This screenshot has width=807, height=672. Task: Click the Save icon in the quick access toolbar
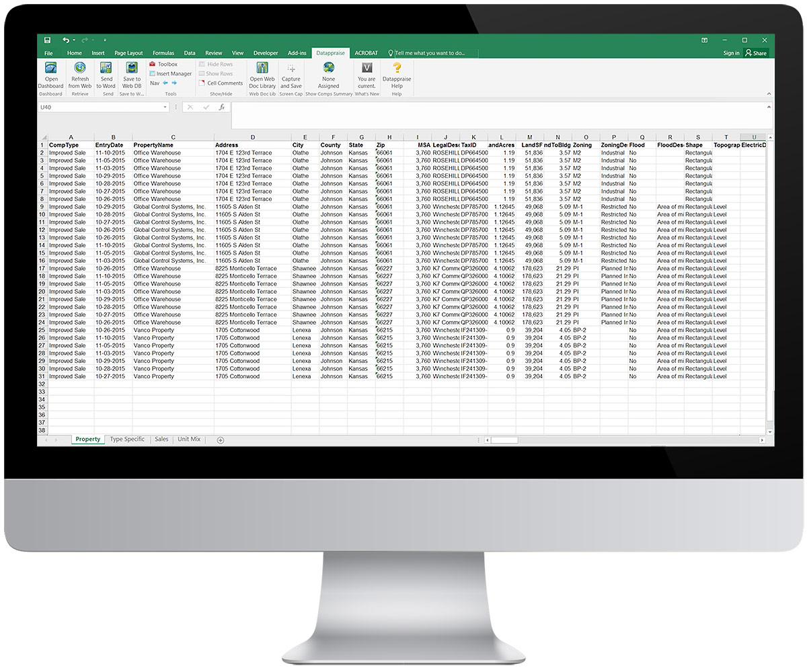pyautogui.click(x=47, y=40)
